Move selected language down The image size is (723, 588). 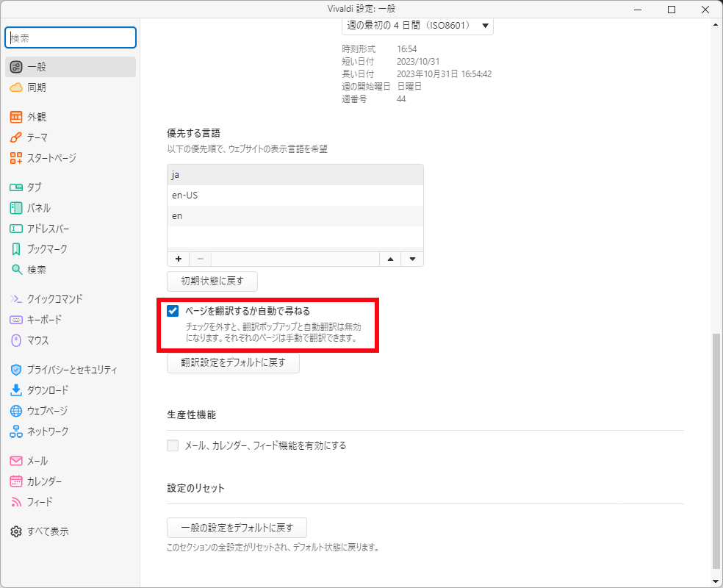pos(413,259)
